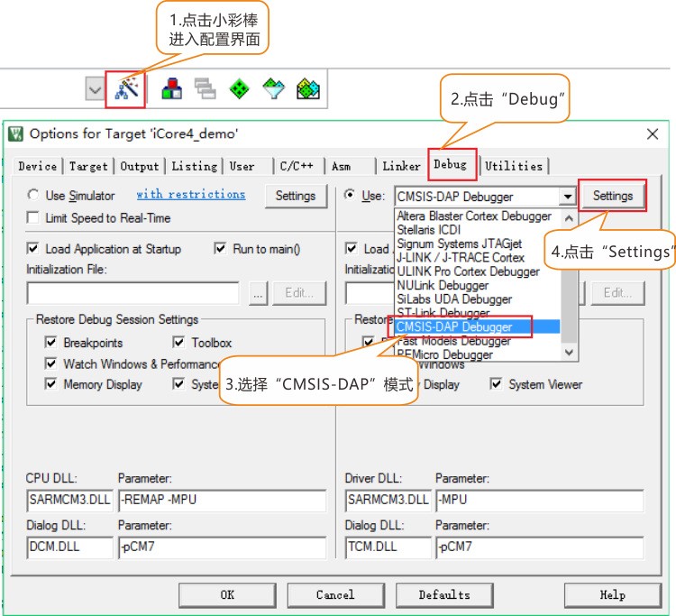This screenshot has height=616, width=676.
Task: Uncheck Run to main() on the left side
Action: (x=221, y=249)
